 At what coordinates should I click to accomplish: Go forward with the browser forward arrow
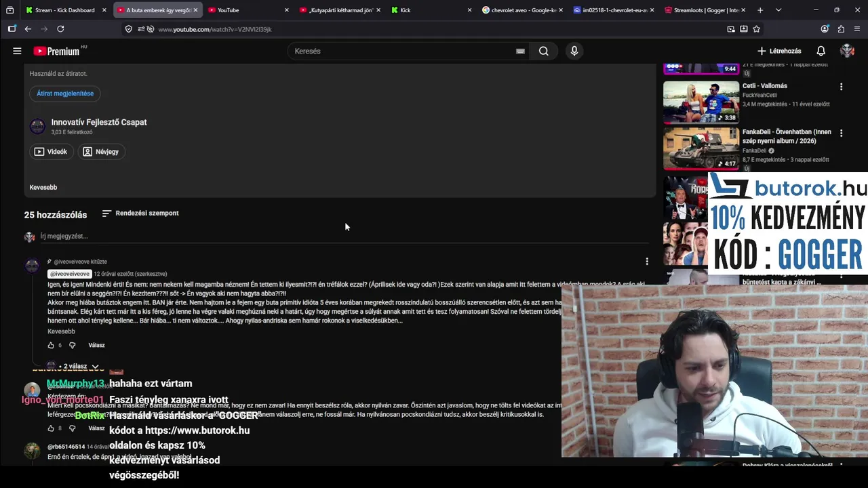[x=44, y=29]
